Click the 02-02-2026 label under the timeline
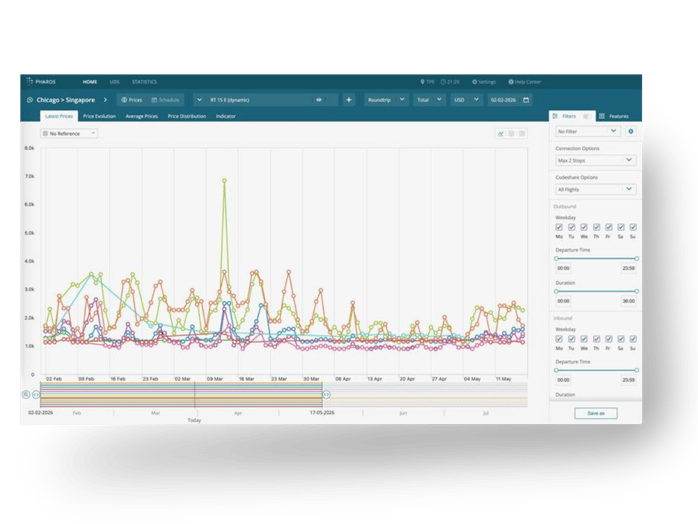 (41, 413)
